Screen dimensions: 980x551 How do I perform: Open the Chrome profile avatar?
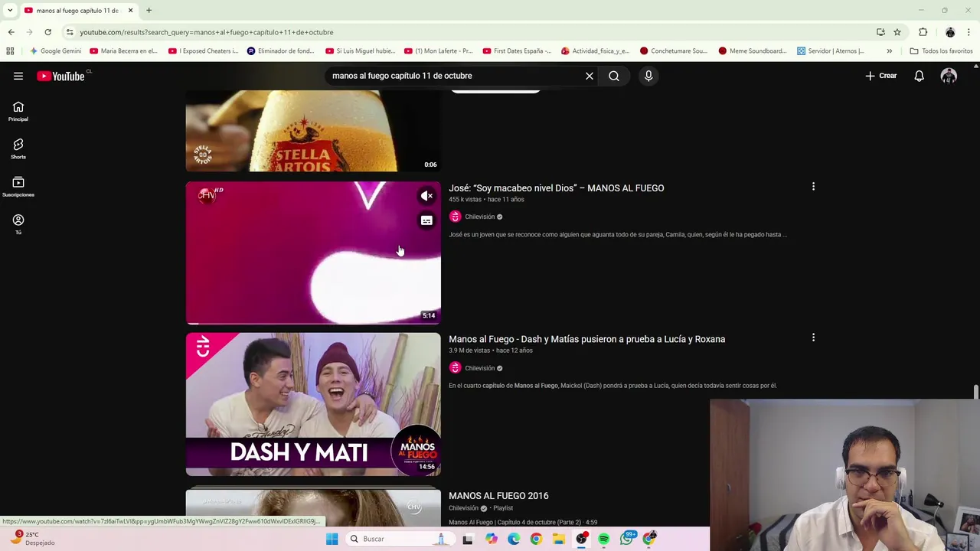950,32
